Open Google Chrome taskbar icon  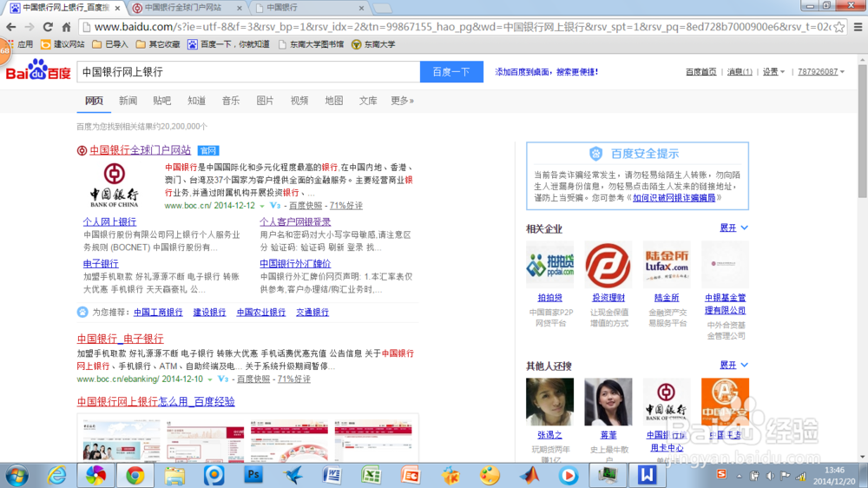[x=135, y=476]
